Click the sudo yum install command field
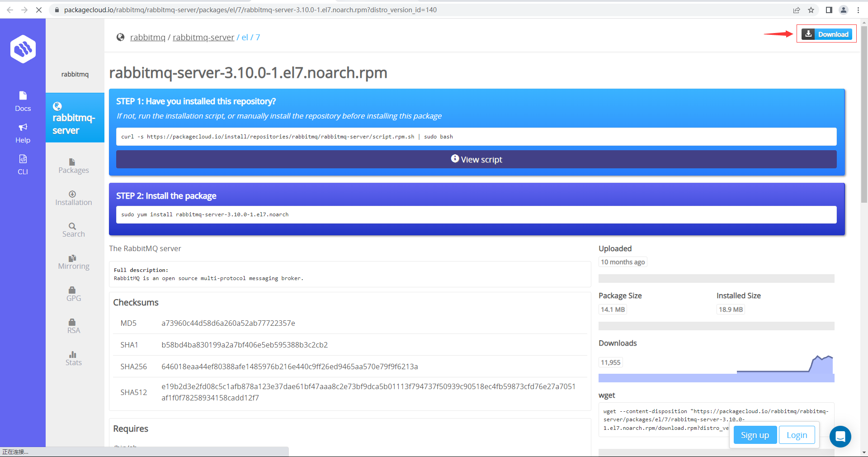 tap(476, 214)
